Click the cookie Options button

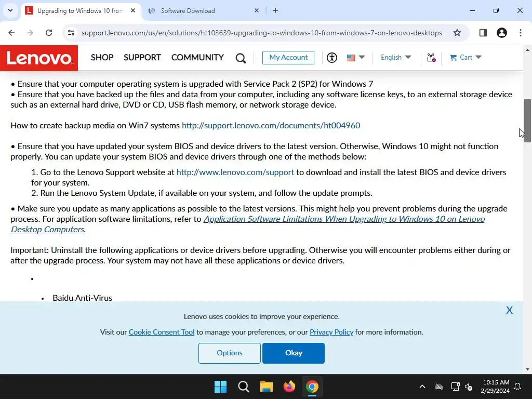pyautogui.click(x=229, y=353)
